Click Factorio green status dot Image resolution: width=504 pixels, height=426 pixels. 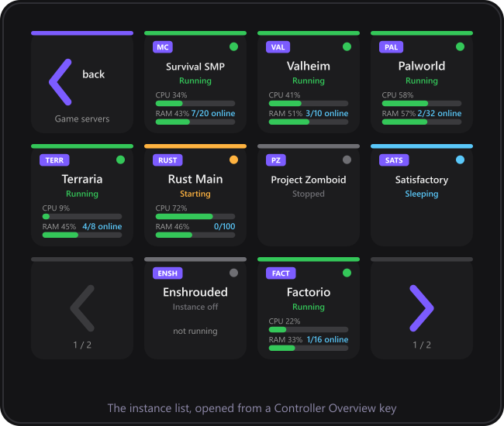coord(347,273)
